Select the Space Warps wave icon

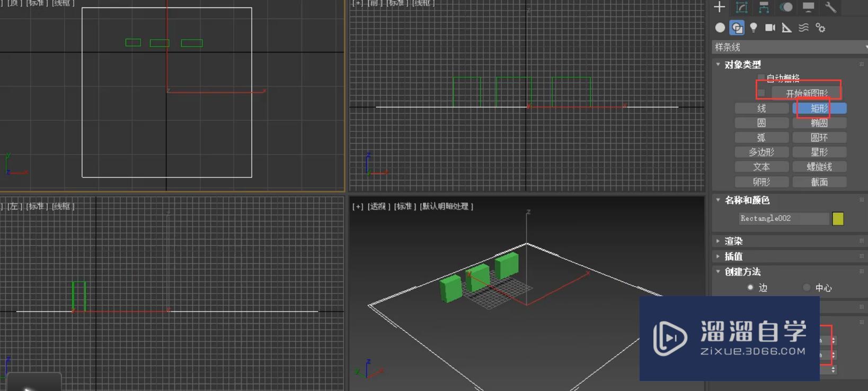[x=804, y=28]
